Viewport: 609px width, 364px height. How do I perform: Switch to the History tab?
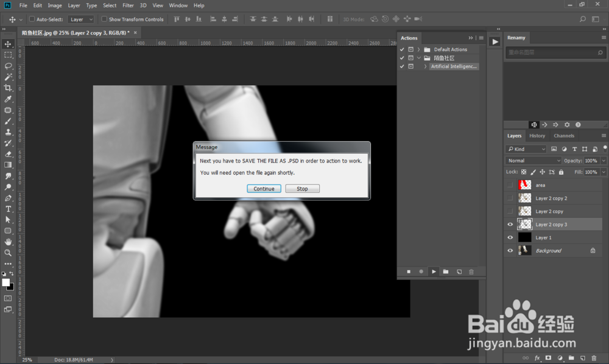(x=537, y=136)
